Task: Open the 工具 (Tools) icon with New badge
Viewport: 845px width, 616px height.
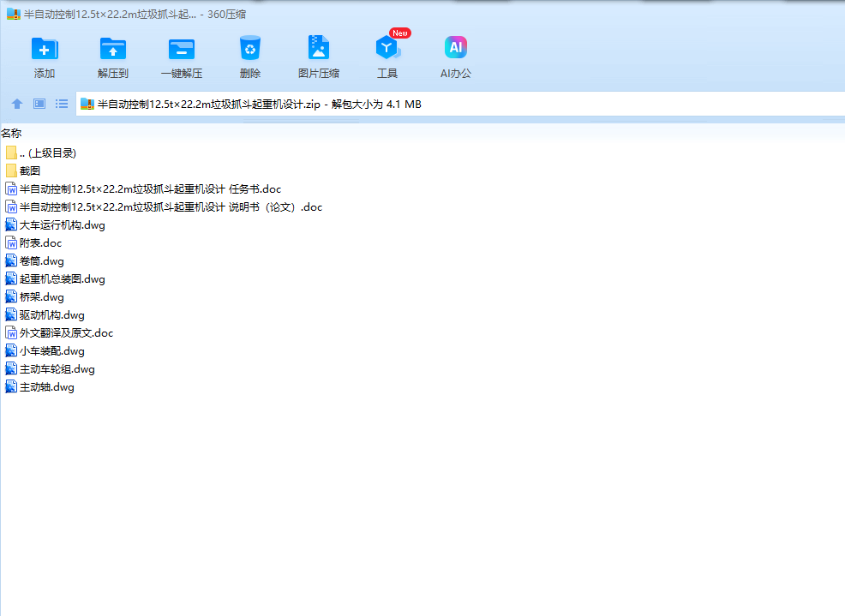Action: 388,47
